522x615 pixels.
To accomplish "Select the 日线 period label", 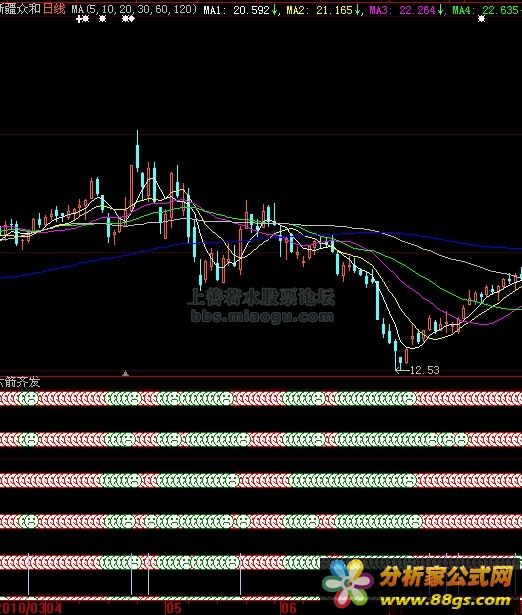I will [54, 9].
